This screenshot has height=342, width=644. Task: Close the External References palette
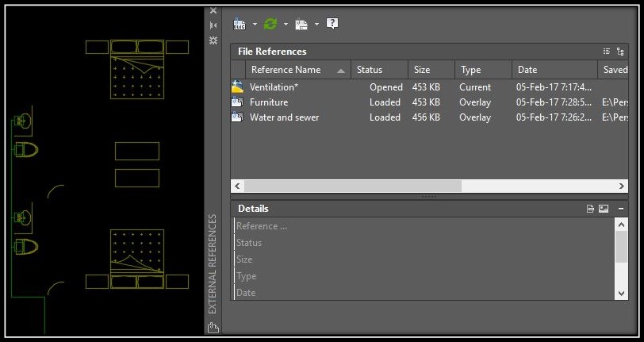213,10
